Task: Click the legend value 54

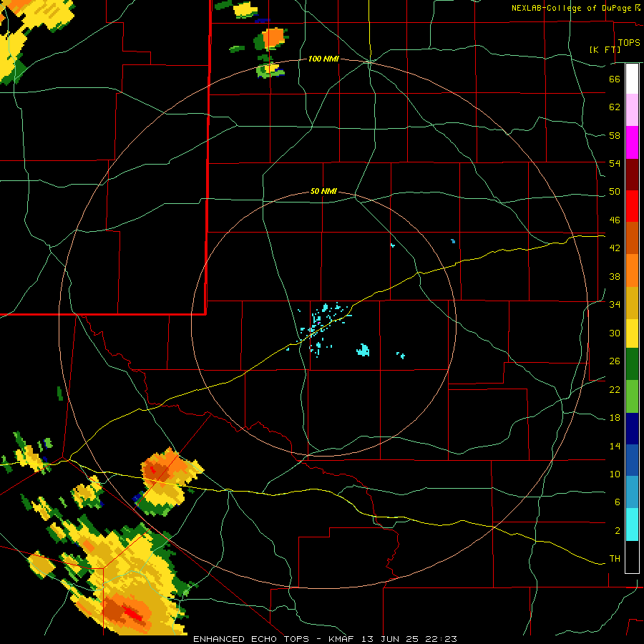Action: (x=615, y=163)
